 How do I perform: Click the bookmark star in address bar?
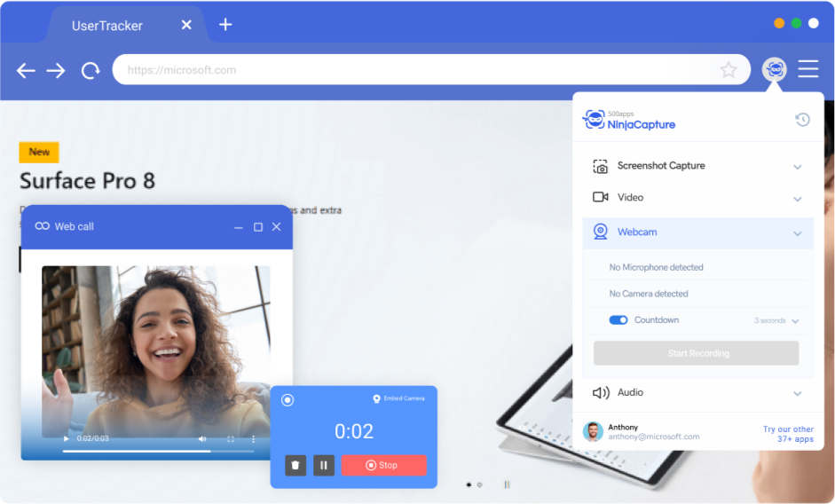click(729, 70)
